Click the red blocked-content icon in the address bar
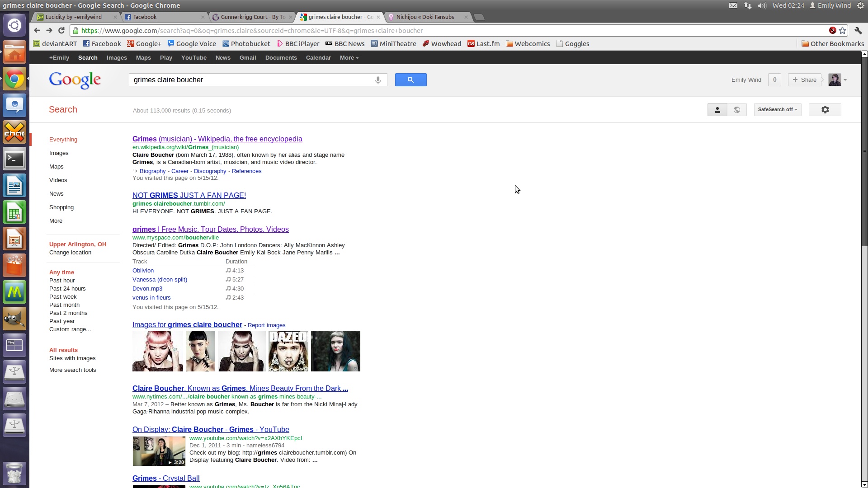 [x=832, y=31]
